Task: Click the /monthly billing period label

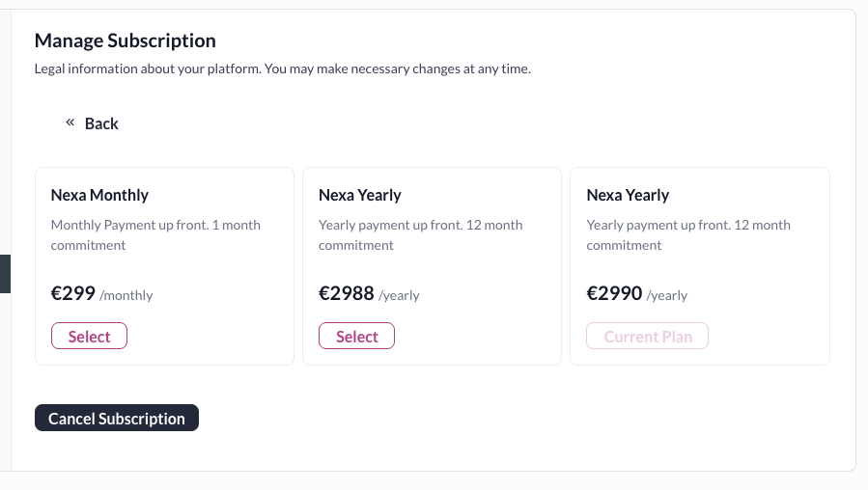Action: pos(126,295)
